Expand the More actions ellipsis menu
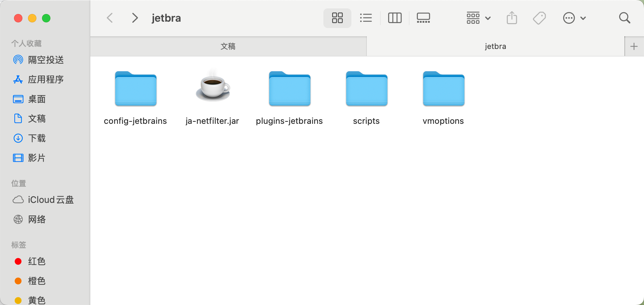The height and width of the screenshot is (305, 644). click(574, 18)
